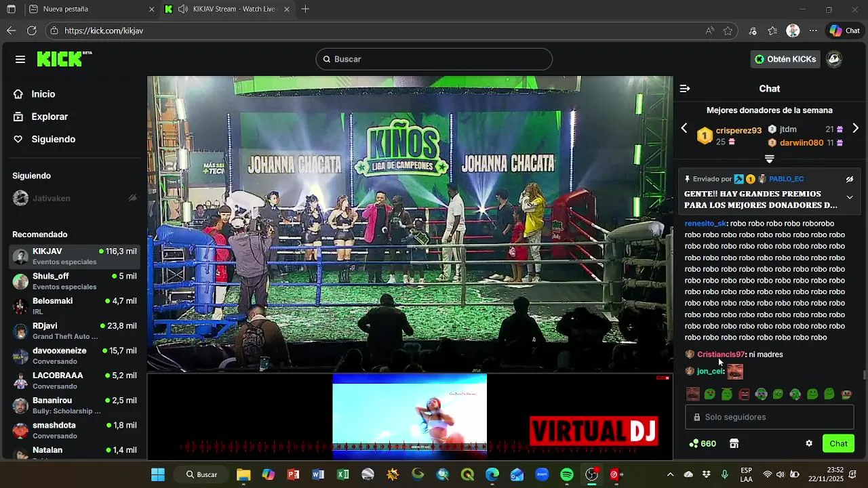Open OBS Studio from taskbar
The width and height of the screenshot is (868, 488).
(x=592, y=474)
